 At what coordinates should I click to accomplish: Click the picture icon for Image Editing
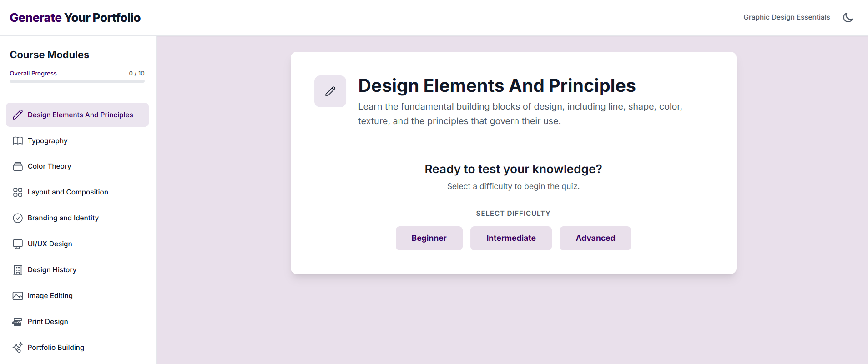(x=18, y=296)
